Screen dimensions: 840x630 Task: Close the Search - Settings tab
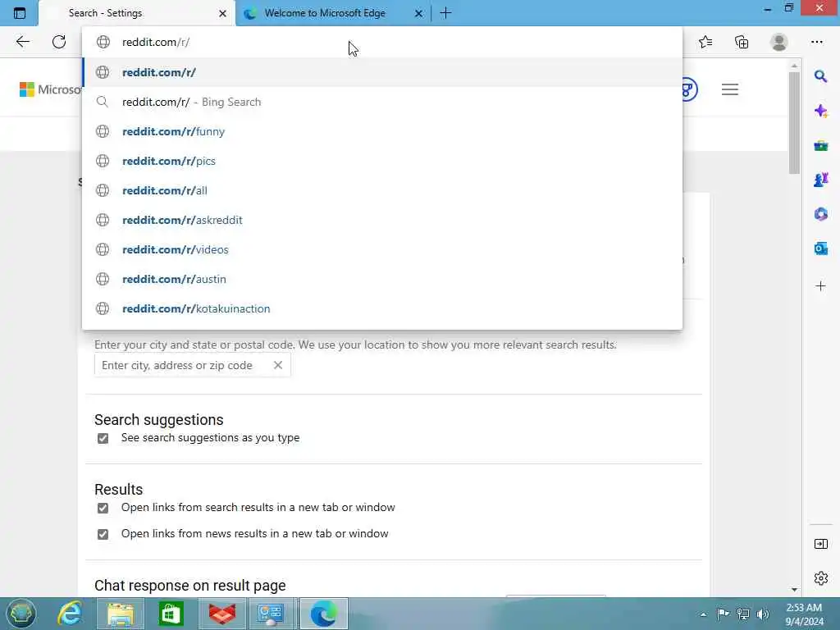[222, 13]
